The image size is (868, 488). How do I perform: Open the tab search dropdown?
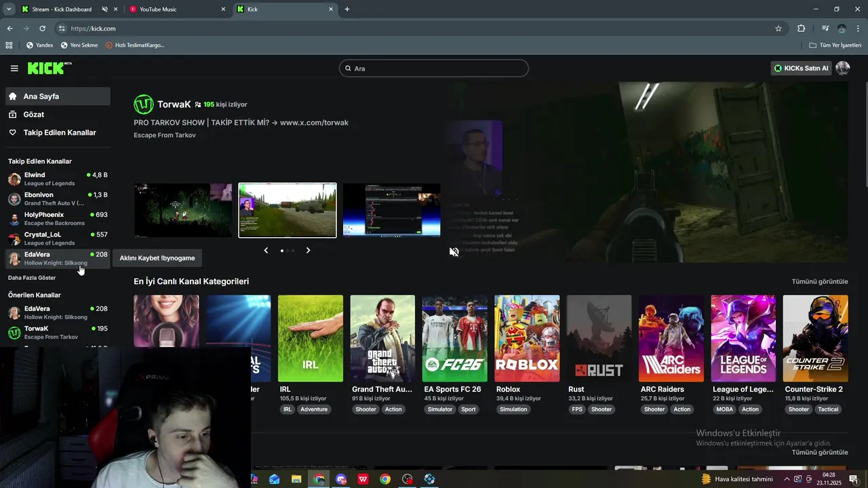click(x=9, y=9)
